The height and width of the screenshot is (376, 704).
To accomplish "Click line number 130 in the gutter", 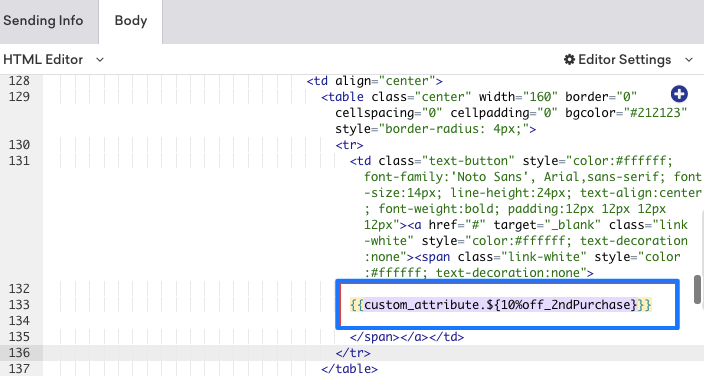I will pos(19,145).
